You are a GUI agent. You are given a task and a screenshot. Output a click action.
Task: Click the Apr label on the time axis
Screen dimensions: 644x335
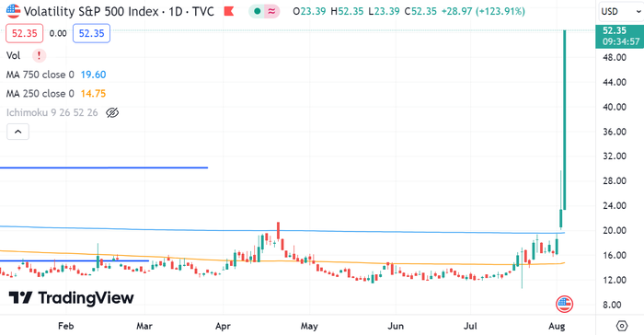(x=223, y=326)
